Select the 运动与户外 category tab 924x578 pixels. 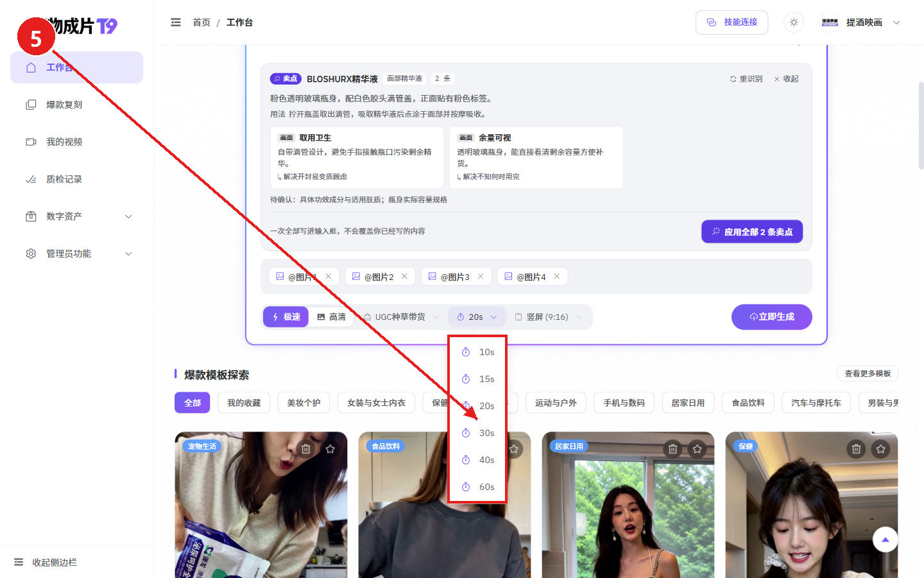coord(556,403)
